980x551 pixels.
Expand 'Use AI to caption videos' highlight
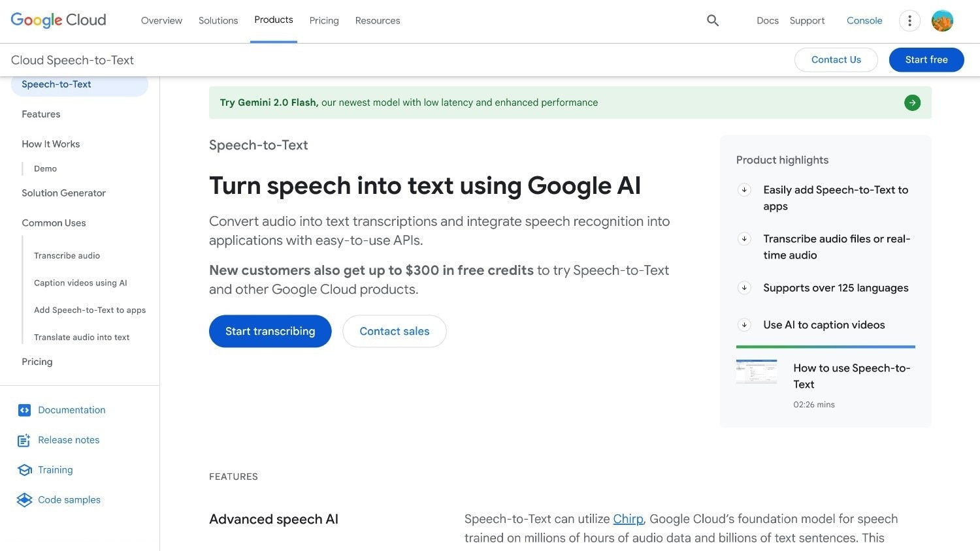(744, 325)
